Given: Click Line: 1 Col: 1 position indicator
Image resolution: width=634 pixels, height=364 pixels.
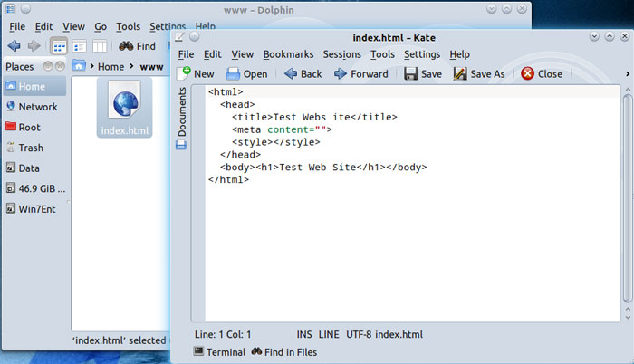Looking at the screenshot, I should (223, 334).
